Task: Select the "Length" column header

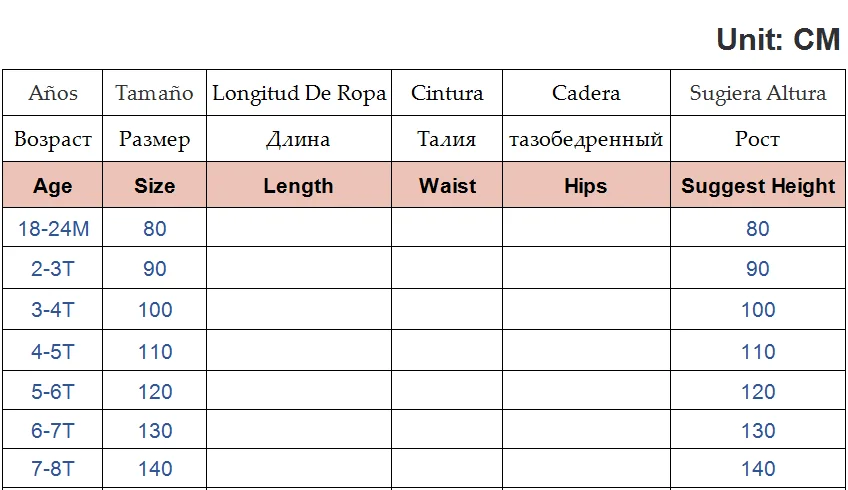Action: click(298, 186)
